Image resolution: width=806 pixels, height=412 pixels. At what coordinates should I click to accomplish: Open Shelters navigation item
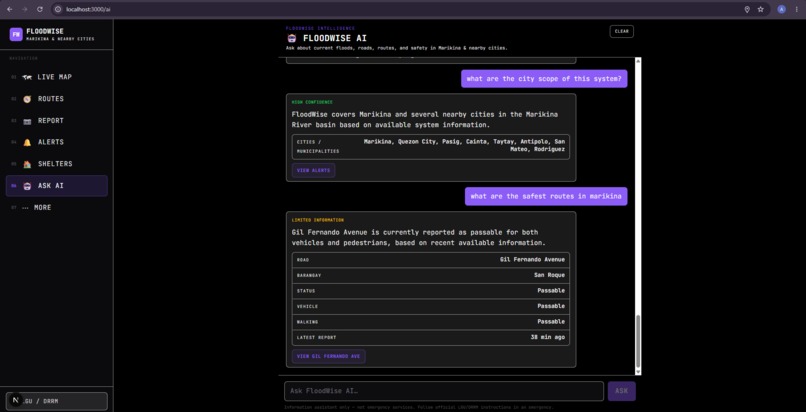[x=57, y=164]
